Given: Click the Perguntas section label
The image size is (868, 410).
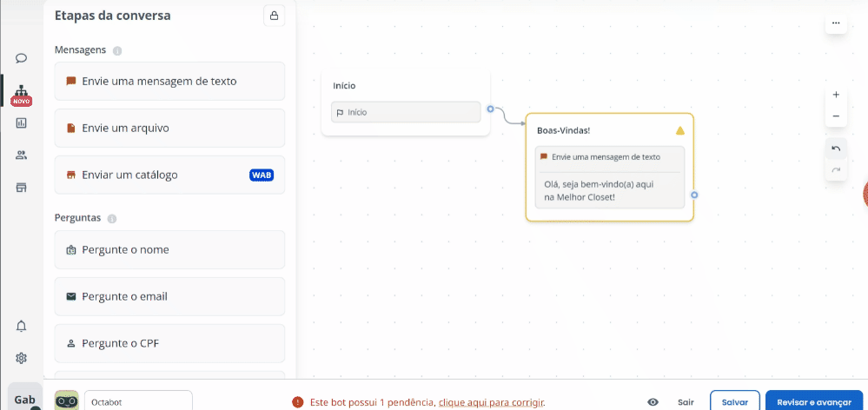Looking at the screenshot, I should click(x=77, y=217).
